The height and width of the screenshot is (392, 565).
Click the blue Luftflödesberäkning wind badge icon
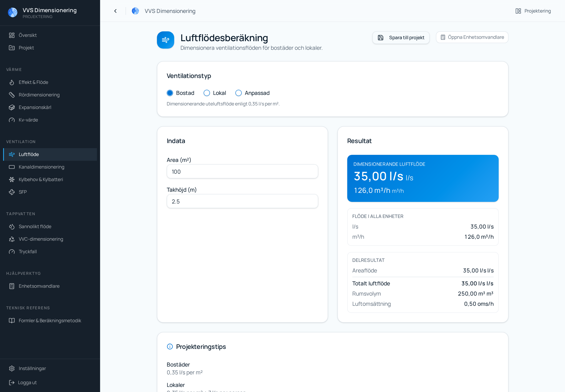pyautogui.click(x=165, y=40)
